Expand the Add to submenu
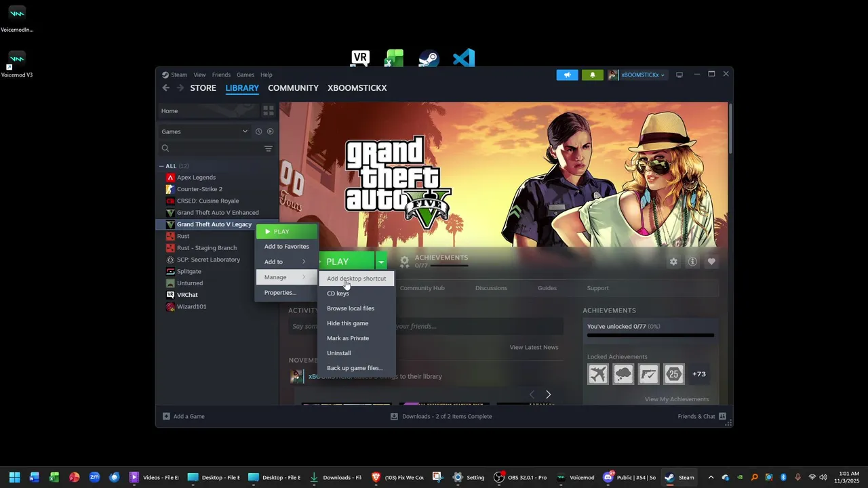 tap(286, 262)
